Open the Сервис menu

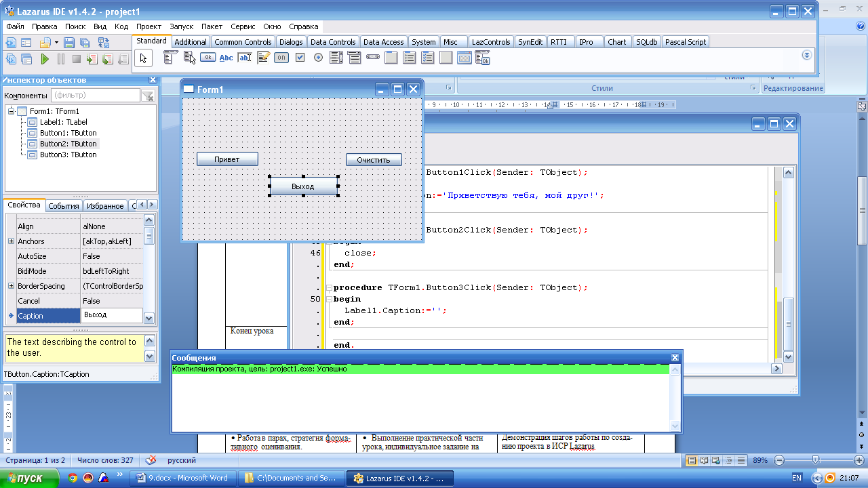coord(243,26)
